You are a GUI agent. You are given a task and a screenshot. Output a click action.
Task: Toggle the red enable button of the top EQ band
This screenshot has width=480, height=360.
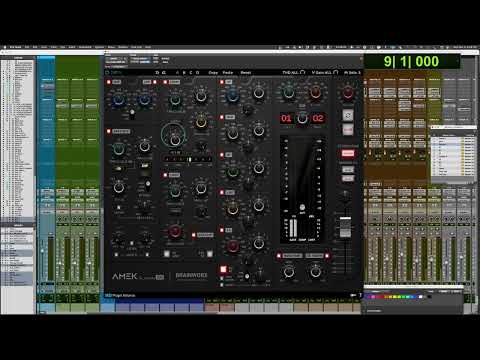(222, 82)
